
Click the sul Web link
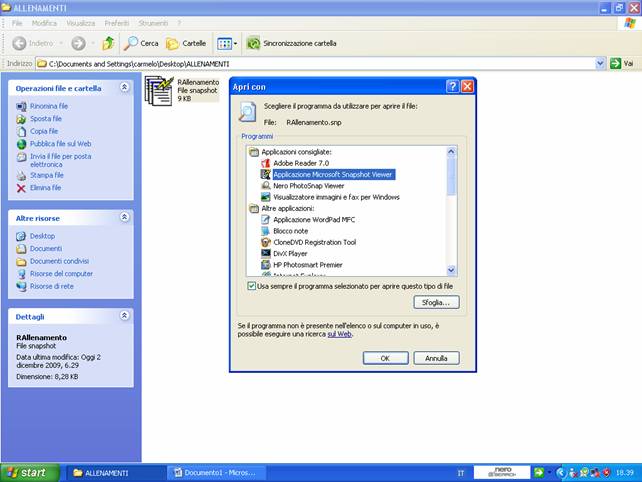click(339, 334)
